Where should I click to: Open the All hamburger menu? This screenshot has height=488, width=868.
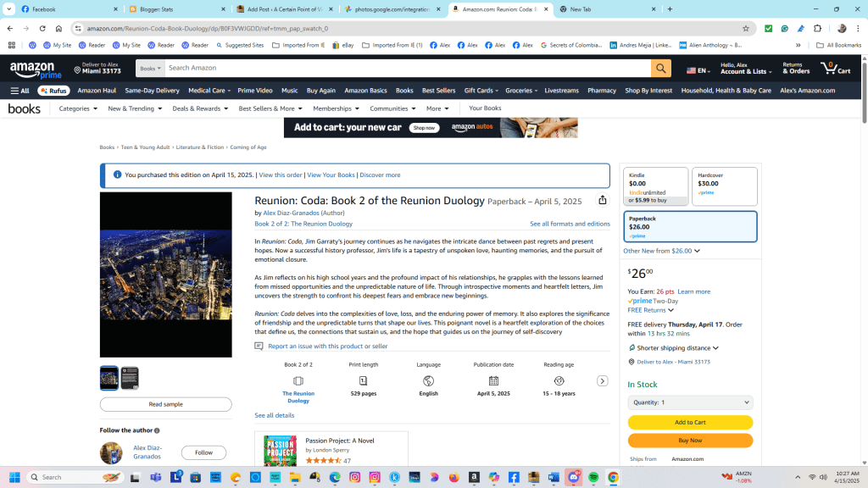(x=19, y=91)
